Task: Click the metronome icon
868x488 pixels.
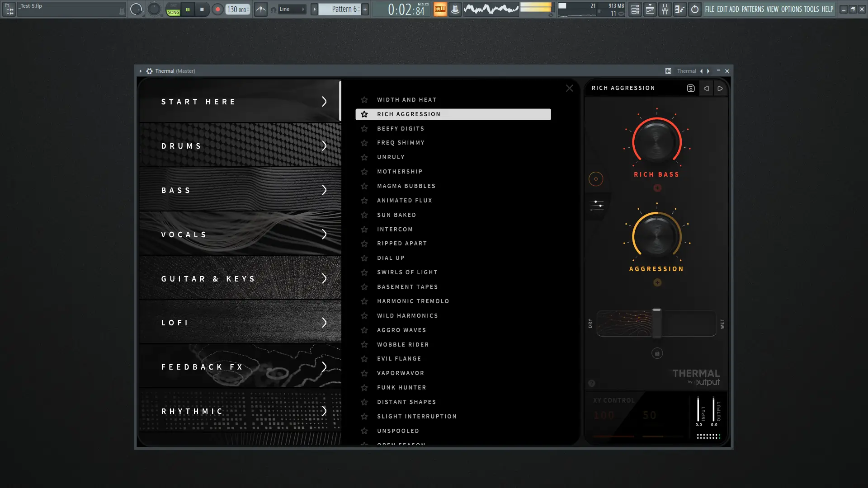Action: (261, 9)
